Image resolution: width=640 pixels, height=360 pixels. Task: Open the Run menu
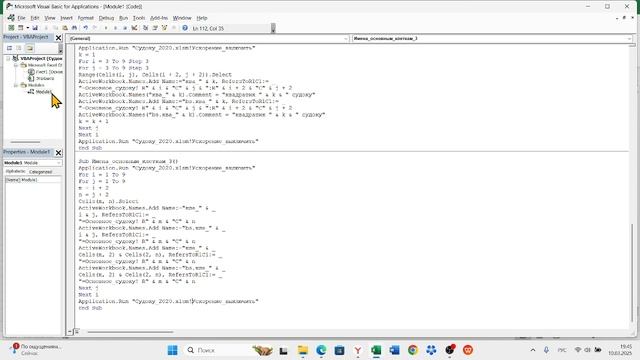pos(123,18)
